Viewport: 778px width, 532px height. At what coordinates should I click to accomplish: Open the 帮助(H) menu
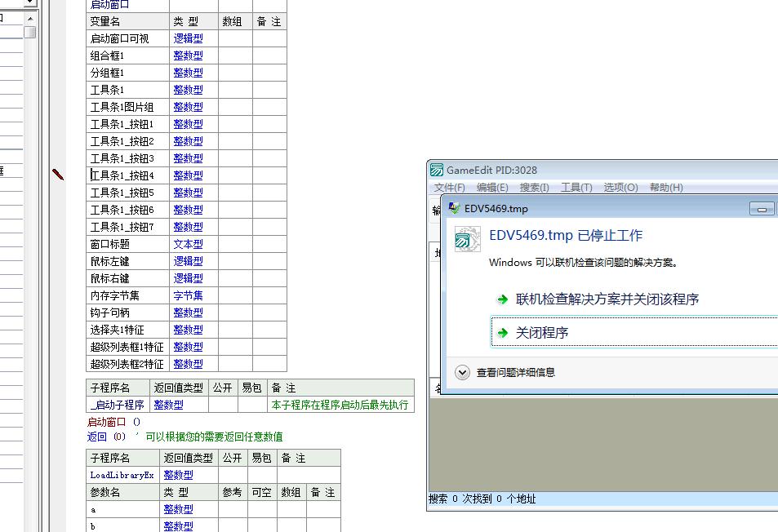pos(666,188)
